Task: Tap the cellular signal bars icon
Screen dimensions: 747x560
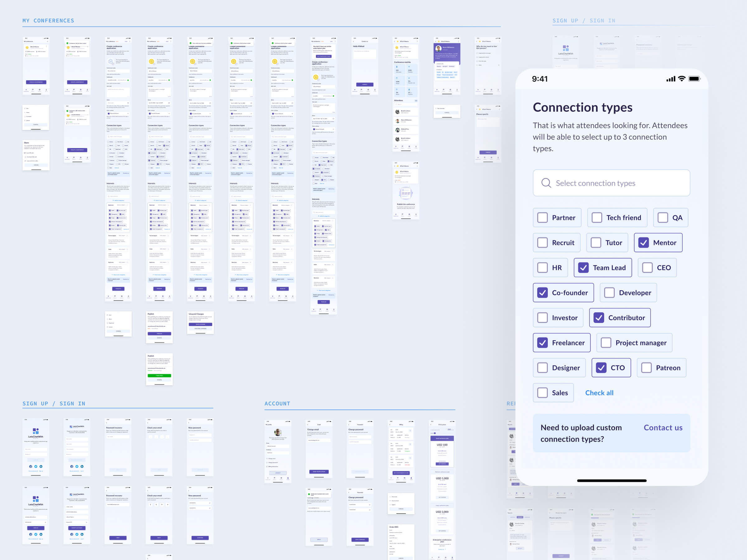Action: tap(671, 79)
